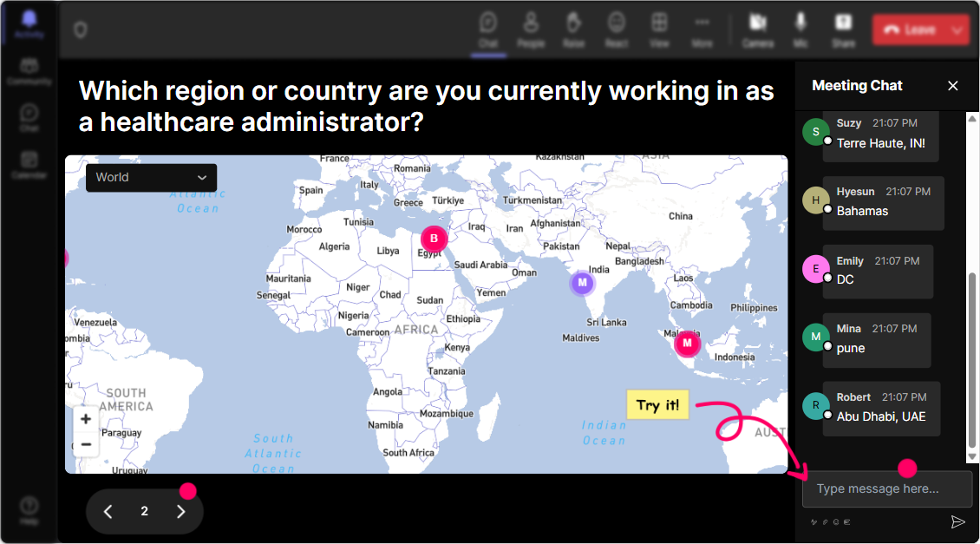Click the slide number 2 indicator
The height and width of the screenshot is (544, 980).
tap(144, 512)
